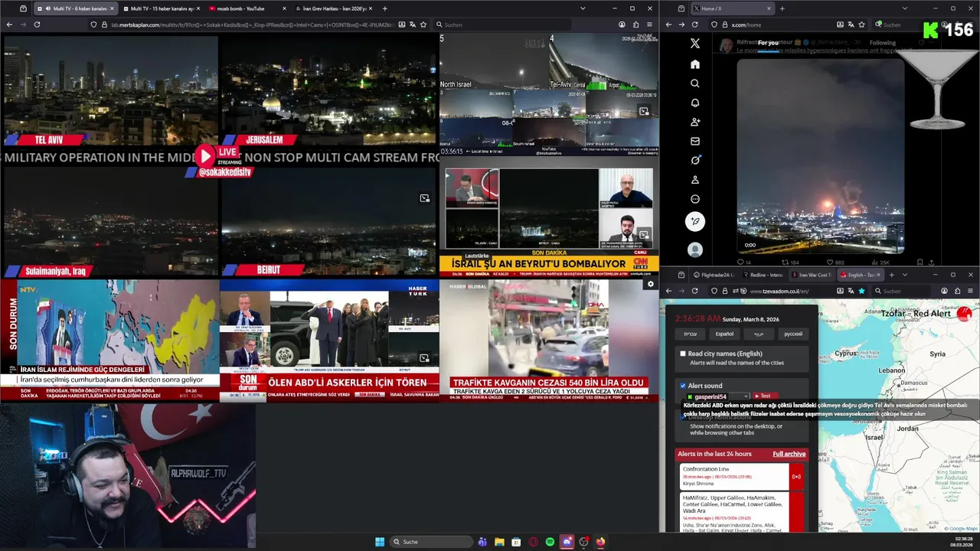Open X account avatar at sidebar bottom
980x551 pixels.
[x=695, y=249]
